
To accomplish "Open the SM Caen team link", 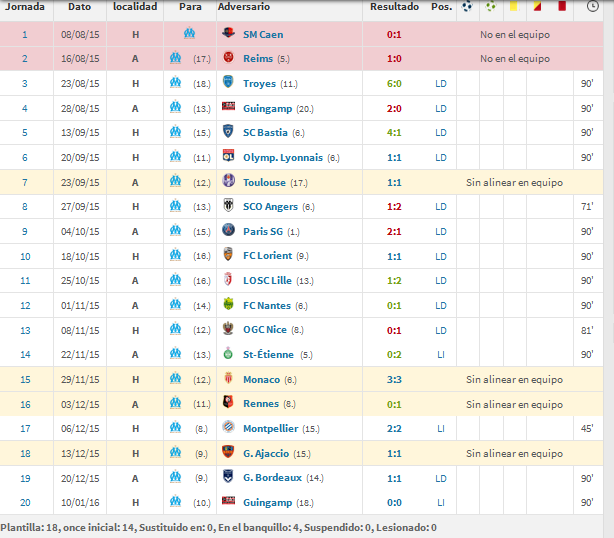I will pos(263,34).
